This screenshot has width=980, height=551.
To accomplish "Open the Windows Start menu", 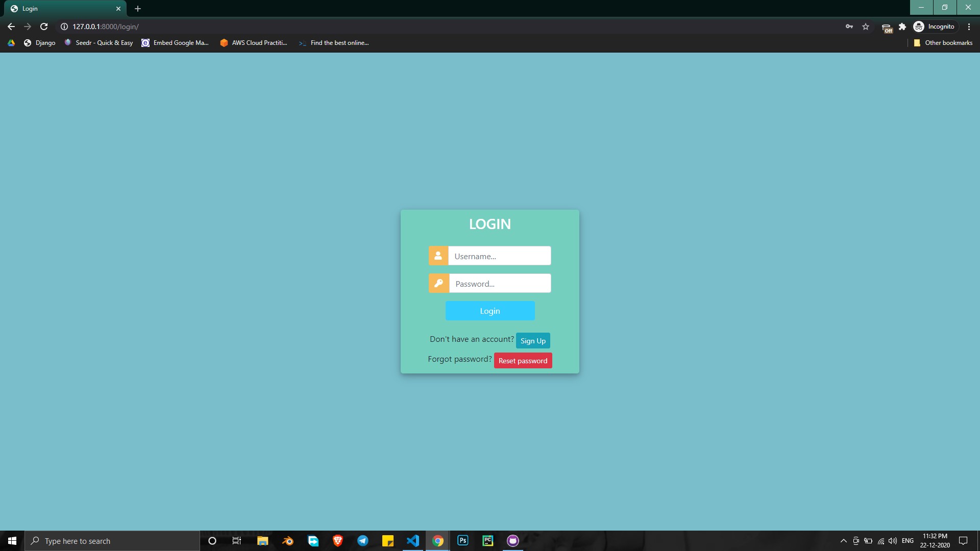I will (12, 541).
